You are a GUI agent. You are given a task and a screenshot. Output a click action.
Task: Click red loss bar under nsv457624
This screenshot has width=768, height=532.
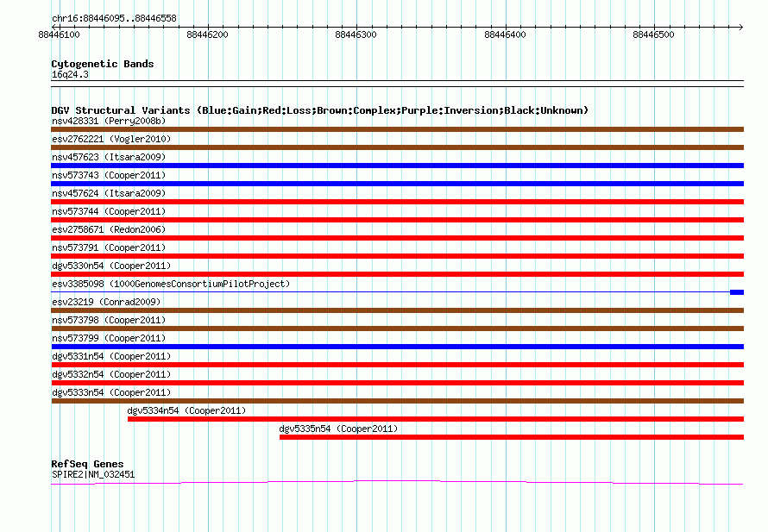pos(397,202)
